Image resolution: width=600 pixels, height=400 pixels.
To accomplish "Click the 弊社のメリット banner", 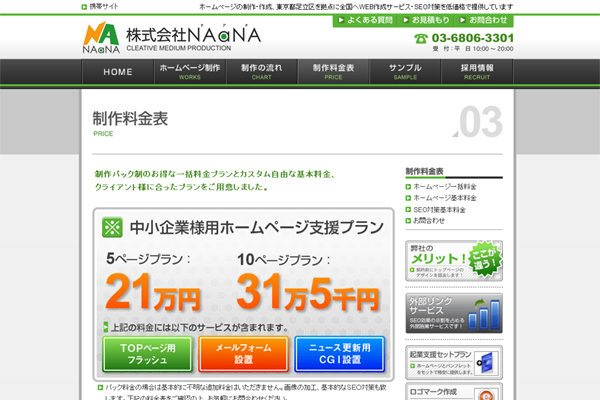I will [x=455, y=260].
